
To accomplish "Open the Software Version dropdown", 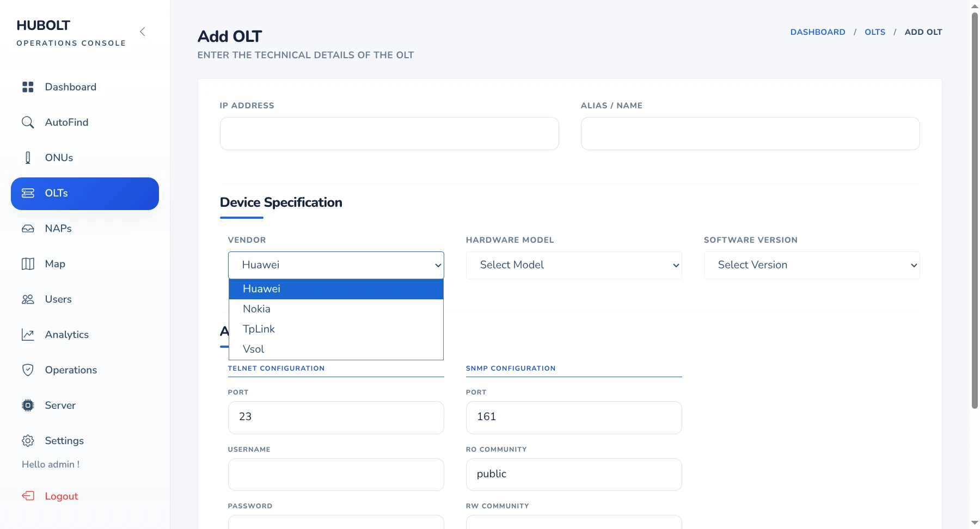I will click(812, 265).
